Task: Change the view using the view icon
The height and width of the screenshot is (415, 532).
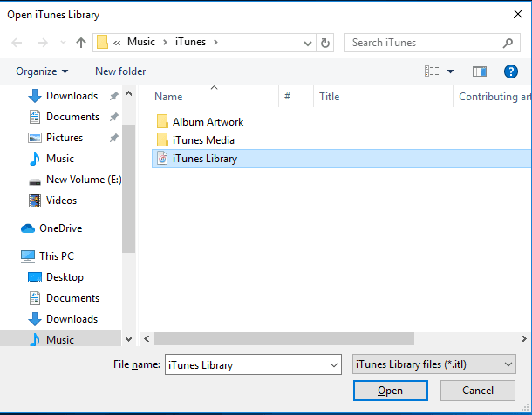Action: [x=432, y=71]
